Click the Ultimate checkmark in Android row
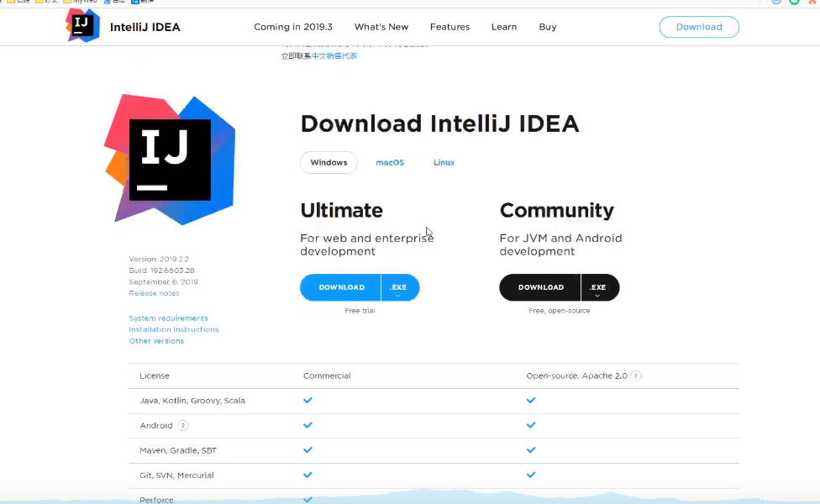 point(307,425)
